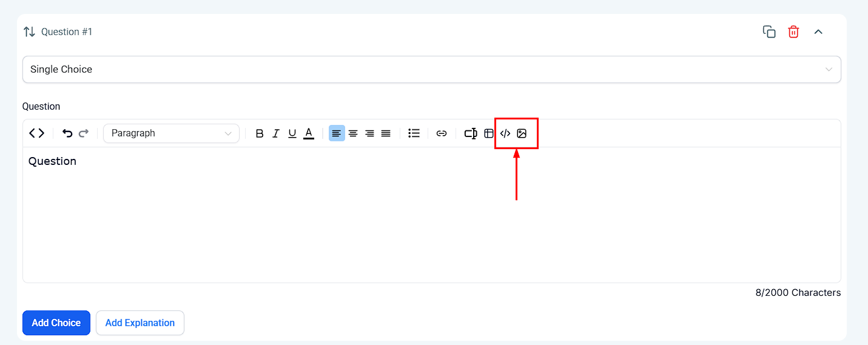Click the Add Choice button
This screenshot has width=868, height=345.
pos(56,323)
